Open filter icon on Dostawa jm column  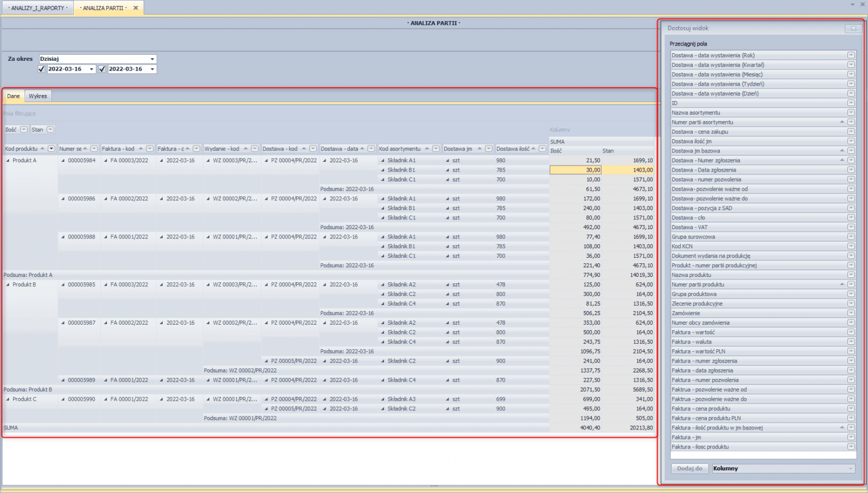coord(488,149)
